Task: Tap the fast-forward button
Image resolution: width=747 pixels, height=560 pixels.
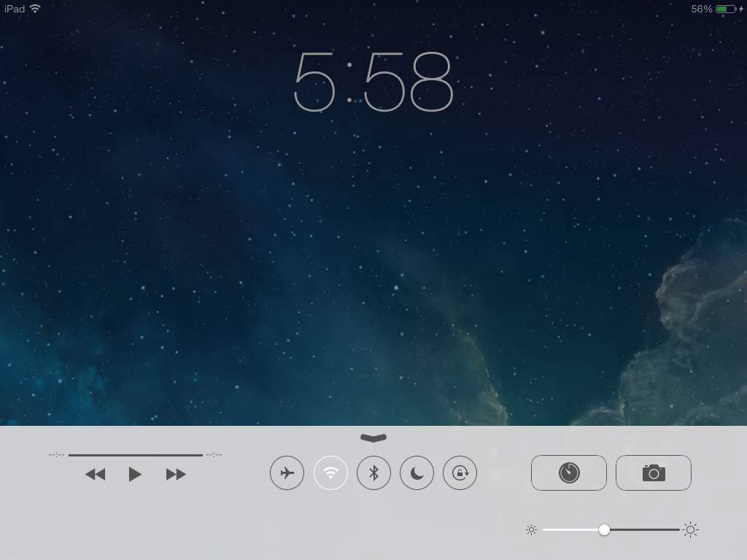Action: [176, 474]
